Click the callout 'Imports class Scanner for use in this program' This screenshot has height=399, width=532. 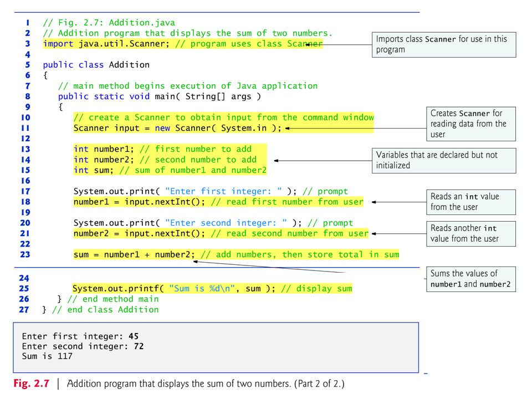click(x=444, y=45)
